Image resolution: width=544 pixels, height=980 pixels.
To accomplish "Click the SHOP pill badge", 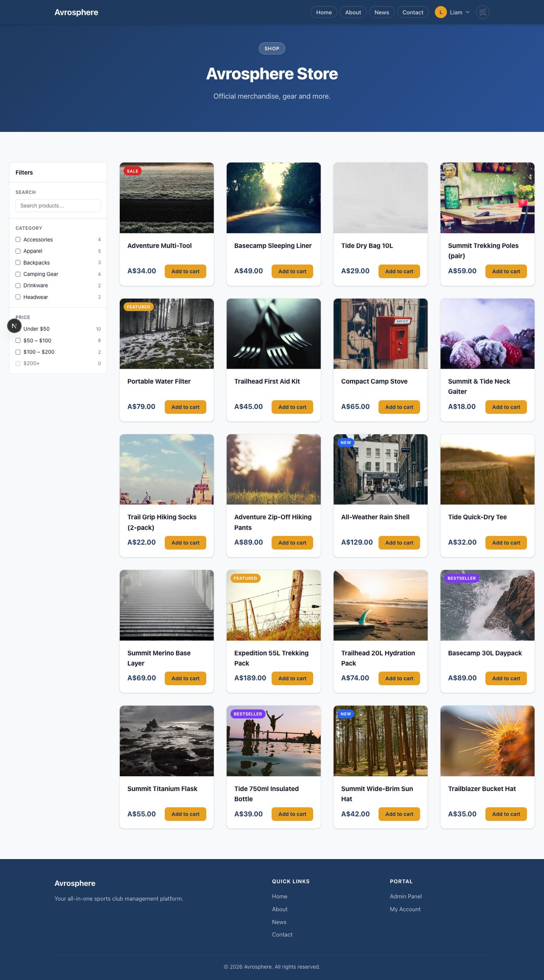I will pos(272,49).
